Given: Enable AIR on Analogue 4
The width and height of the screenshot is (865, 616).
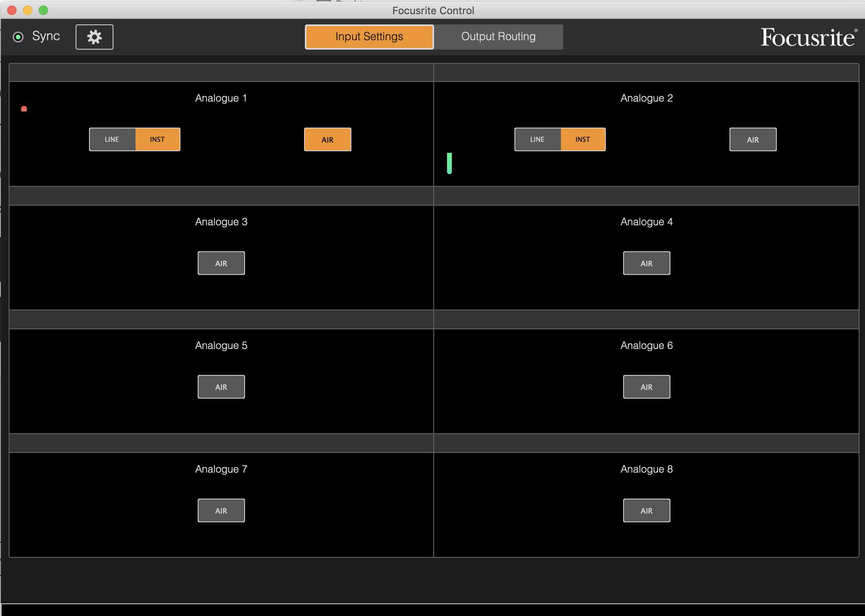Looking at the screenshot, I should pos(646,263).
